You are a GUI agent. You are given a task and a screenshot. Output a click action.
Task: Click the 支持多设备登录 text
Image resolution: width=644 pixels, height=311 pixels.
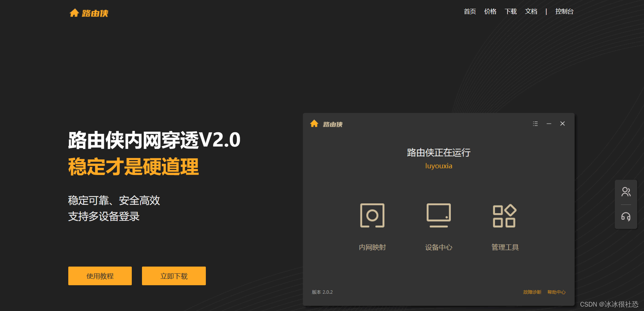pos(104,216)
